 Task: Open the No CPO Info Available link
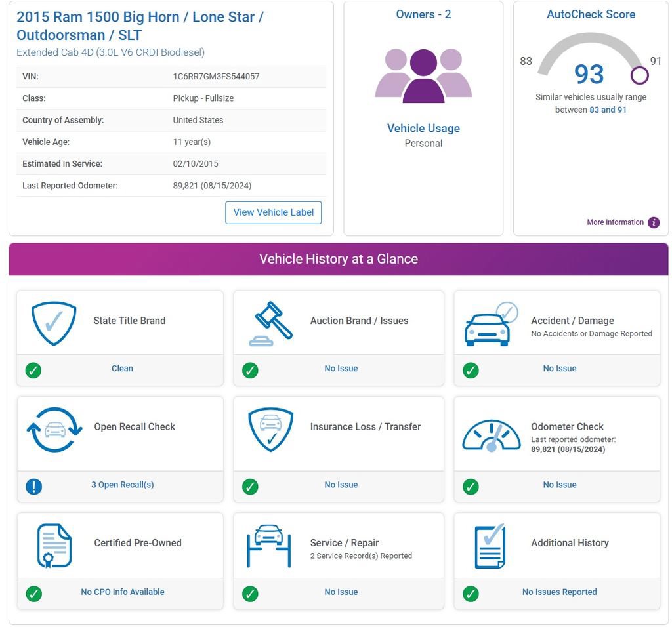123,592
